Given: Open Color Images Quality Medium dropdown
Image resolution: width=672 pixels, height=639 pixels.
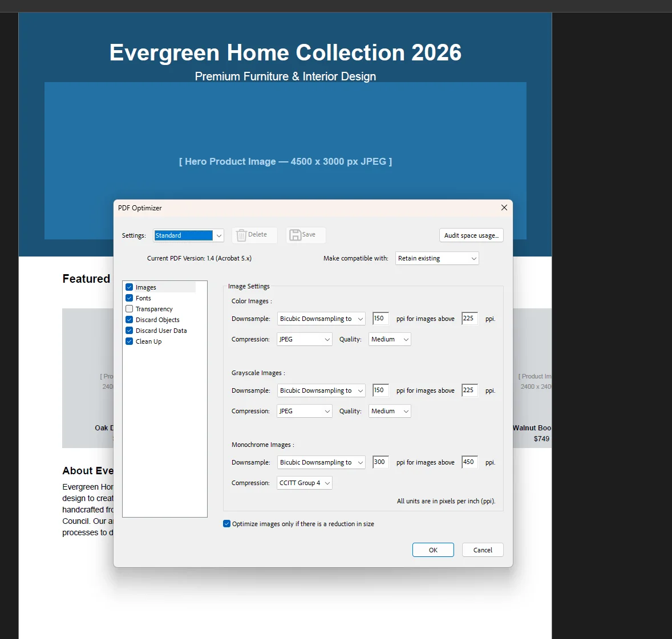Looking at the screenshot, I should tap(390, 339).
